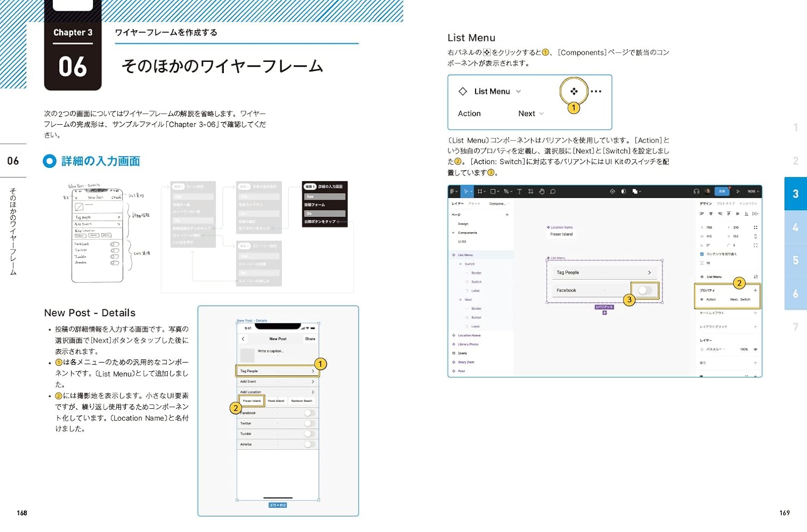Select the Story Item layer
Image resolution: width=807 pixels, height=532 pixels.
click(x=465, y=361)
